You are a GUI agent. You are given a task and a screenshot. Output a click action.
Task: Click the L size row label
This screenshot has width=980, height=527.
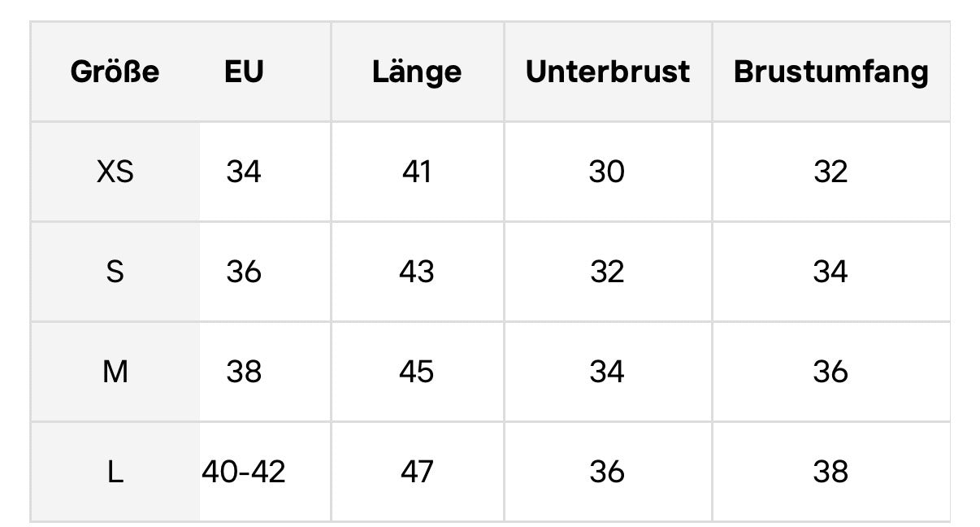pos(115,472)
